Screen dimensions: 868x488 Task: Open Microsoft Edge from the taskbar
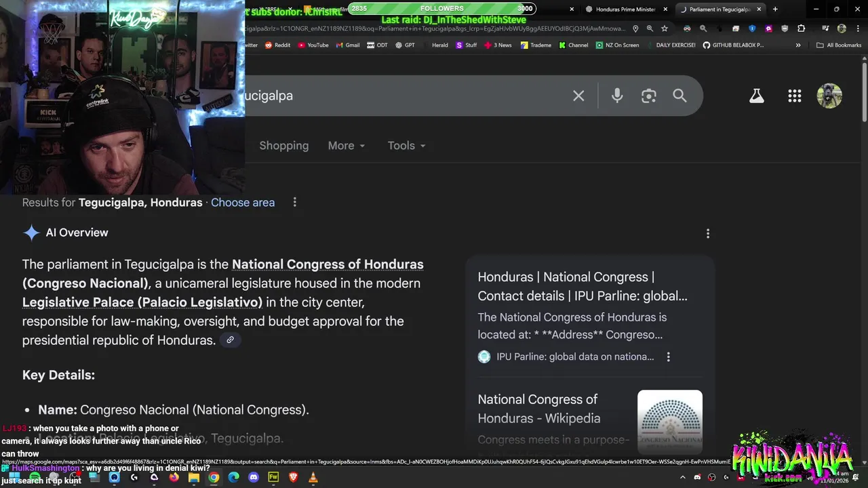[x=234, y=477]
